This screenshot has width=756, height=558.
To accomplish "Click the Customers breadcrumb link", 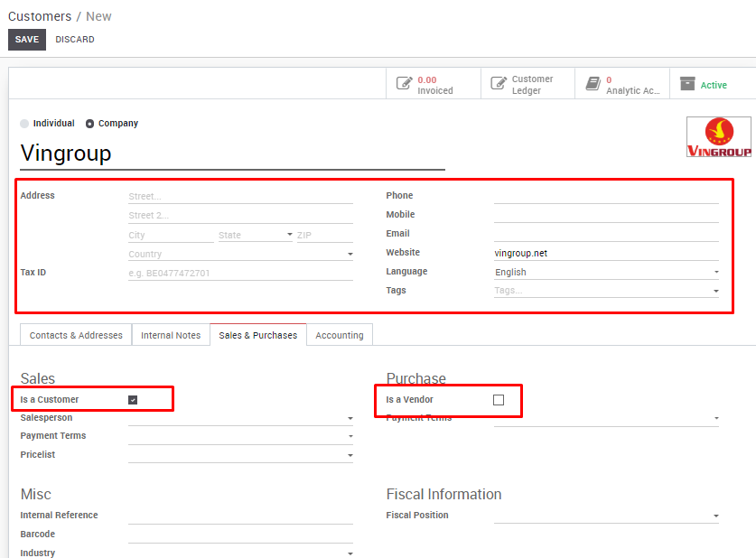I will tap(40, 16).
